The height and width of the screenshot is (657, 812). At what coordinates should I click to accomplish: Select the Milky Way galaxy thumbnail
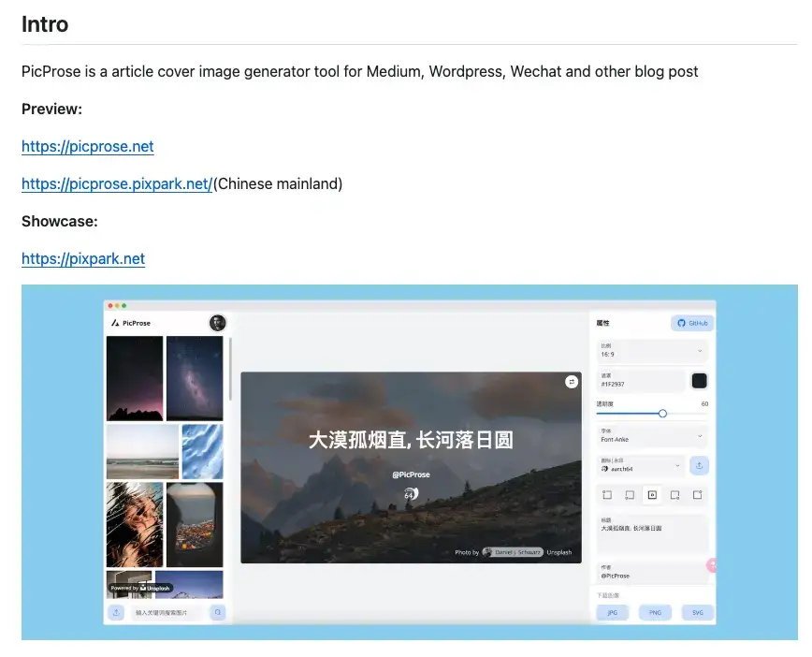195,378
